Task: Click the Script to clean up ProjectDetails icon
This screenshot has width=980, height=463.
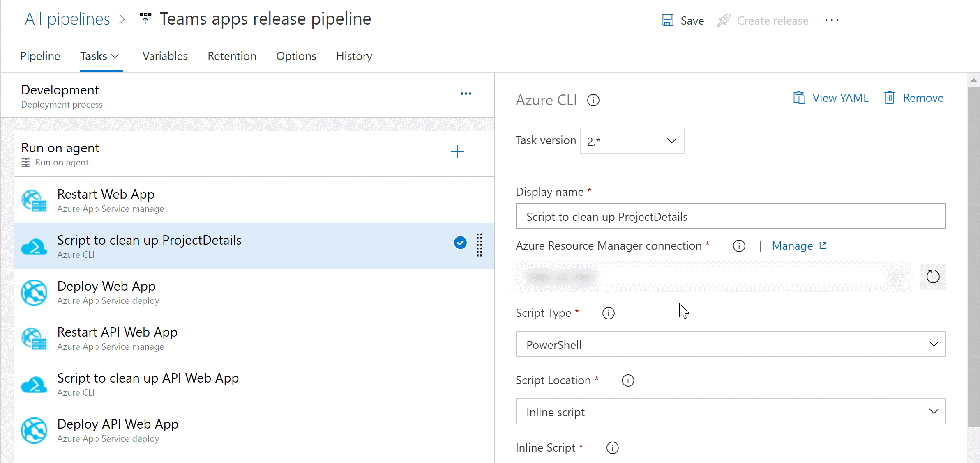Action: click(34, 246)
